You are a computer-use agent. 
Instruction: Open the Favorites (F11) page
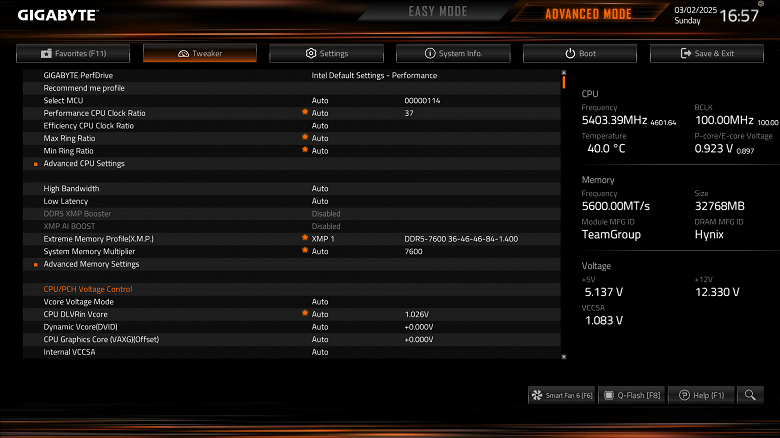[73, 53]
